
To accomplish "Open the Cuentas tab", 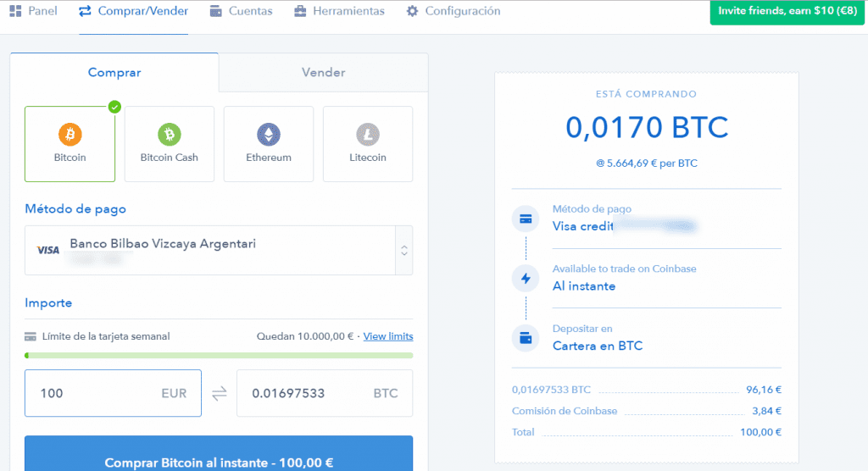I will click(241, 11).
